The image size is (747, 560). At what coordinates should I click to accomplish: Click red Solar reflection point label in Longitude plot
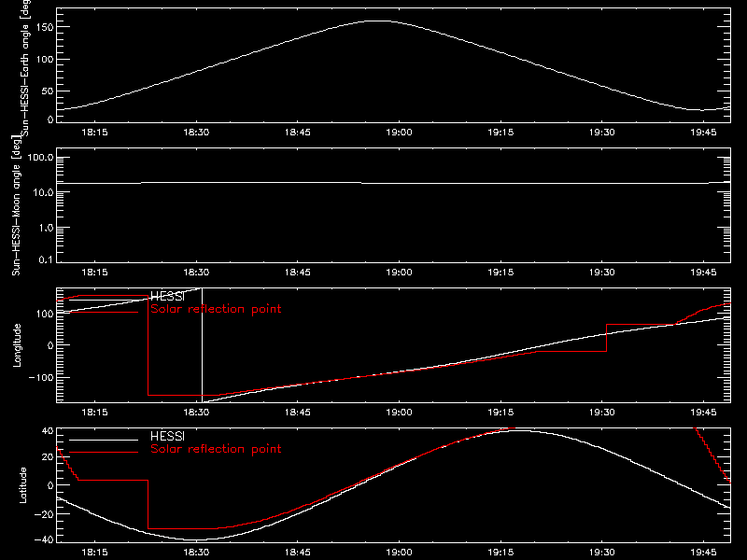click(x=216, y=309)
